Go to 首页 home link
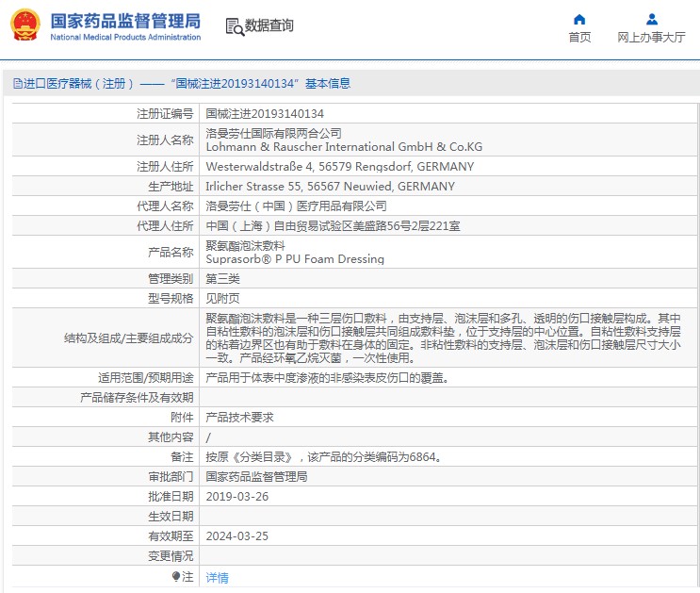 (579, 37)
